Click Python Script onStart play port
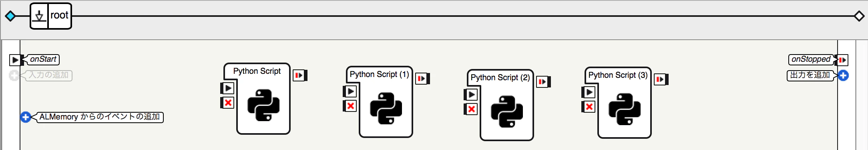Screen dimensions: 868x150 click(227, 88)
